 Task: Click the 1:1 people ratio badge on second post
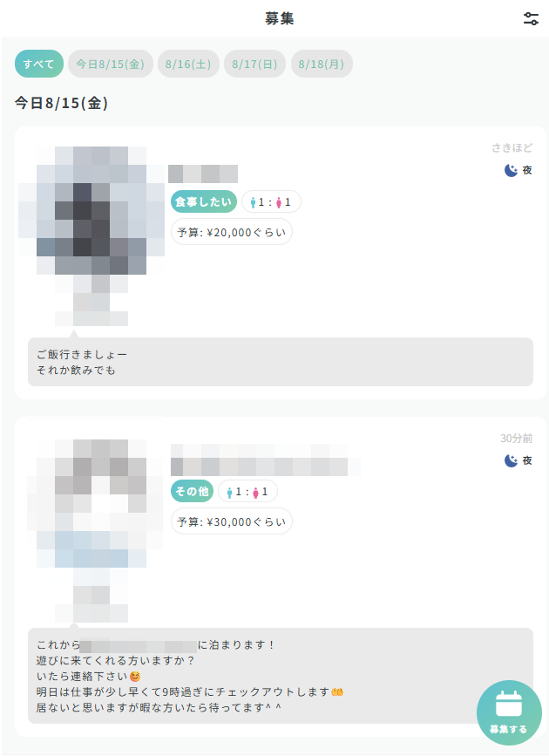point(247,492)
